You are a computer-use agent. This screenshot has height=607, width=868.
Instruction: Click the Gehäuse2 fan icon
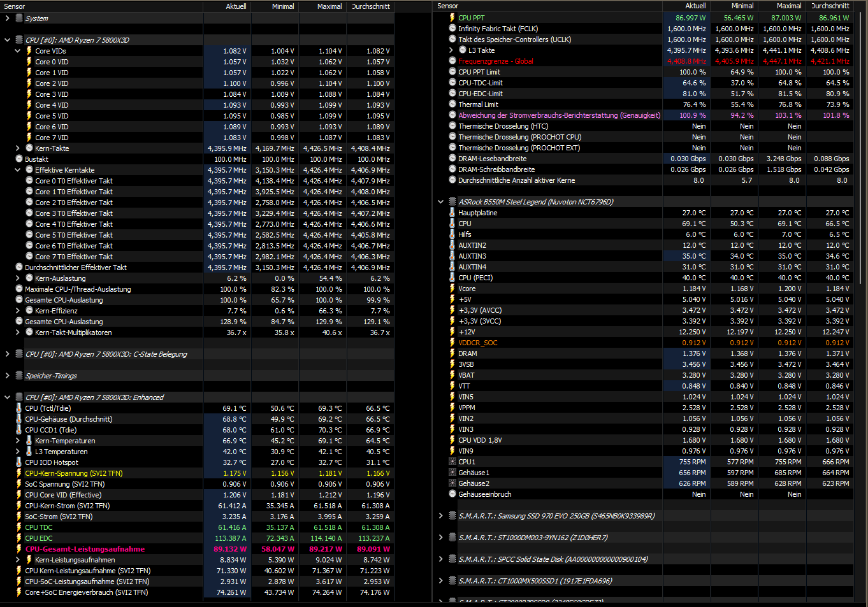pos(452,483)
